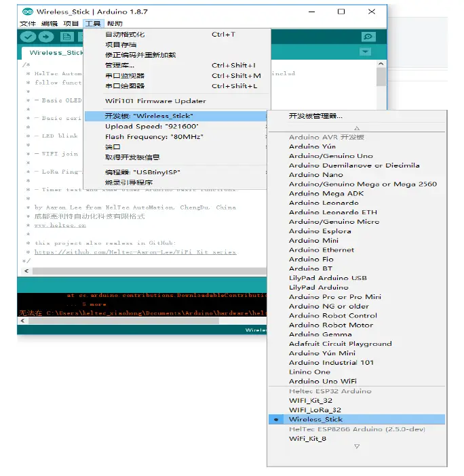464x476 pixels.
Task: Choose Arduino BT board
Action: [357, 269]
